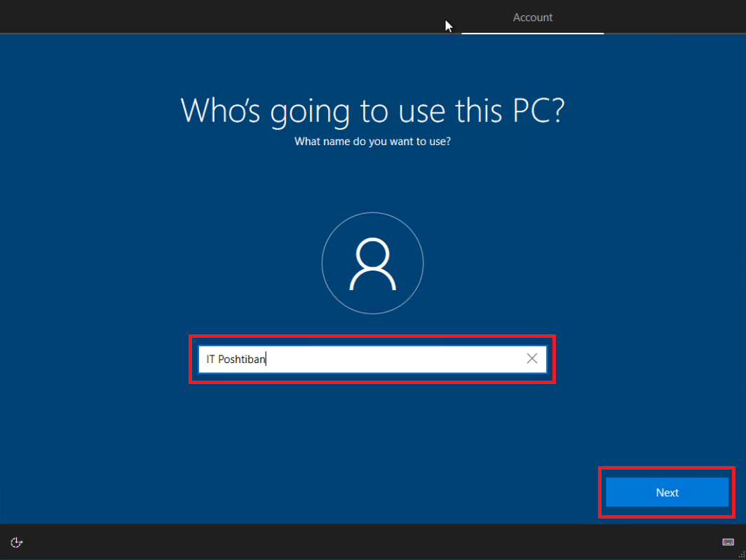Open the Ease of Access icon
The image size is (746, 560).
click(x=17, y=542)
